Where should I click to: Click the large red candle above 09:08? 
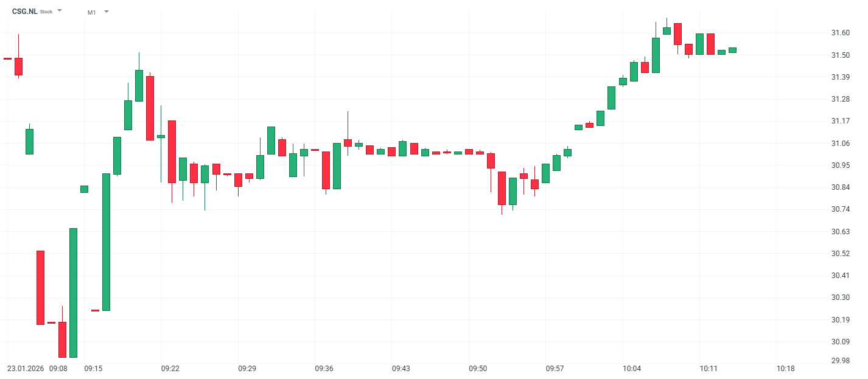40,287
